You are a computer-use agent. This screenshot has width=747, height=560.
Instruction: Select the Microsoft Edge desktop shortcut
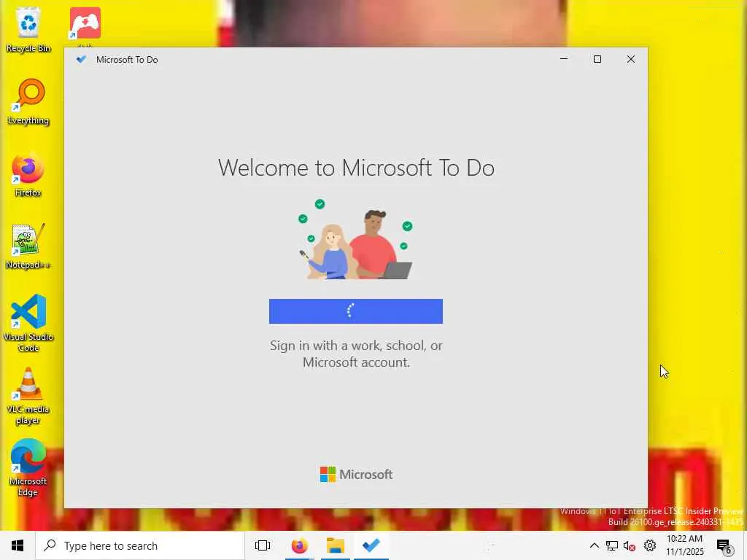pyautogui.click(x=28, y=467)
